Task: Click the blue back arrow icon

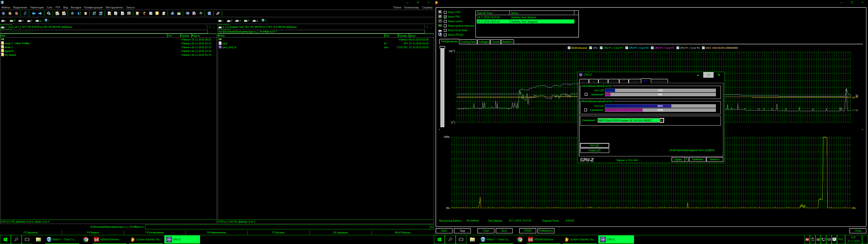Action: pos(34,14)
